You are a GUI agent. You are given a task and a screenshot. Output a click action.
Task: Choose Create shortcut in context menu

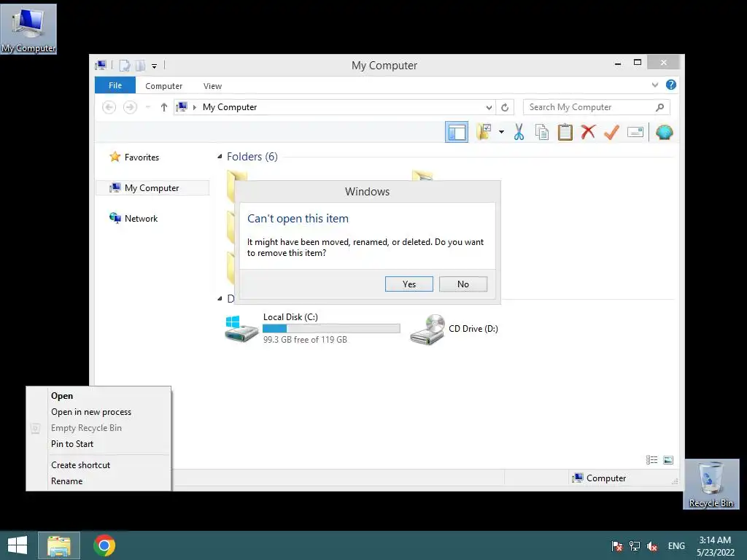click(x=98, y=465)
